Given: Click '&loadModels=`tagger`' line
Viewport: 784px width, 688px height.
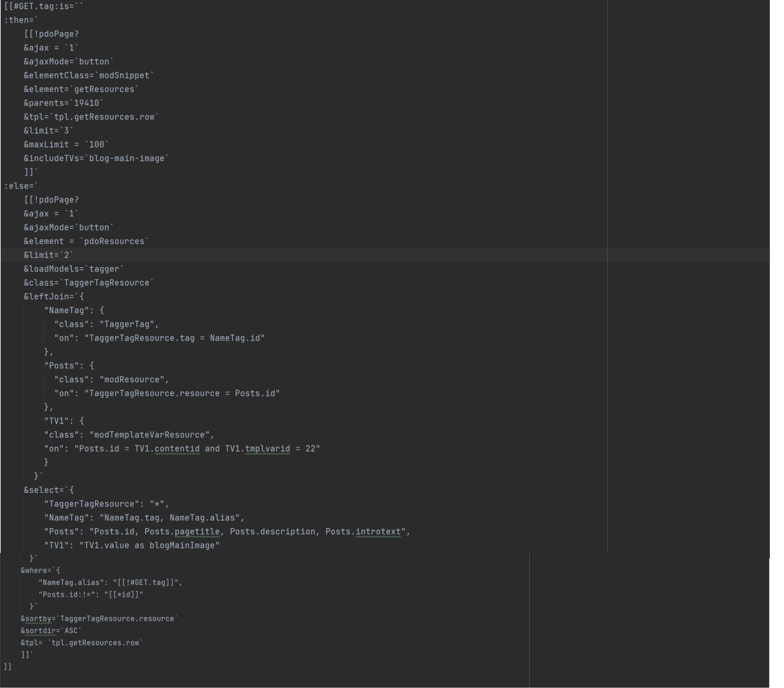Looking at the screenshot, I should 73,269.
